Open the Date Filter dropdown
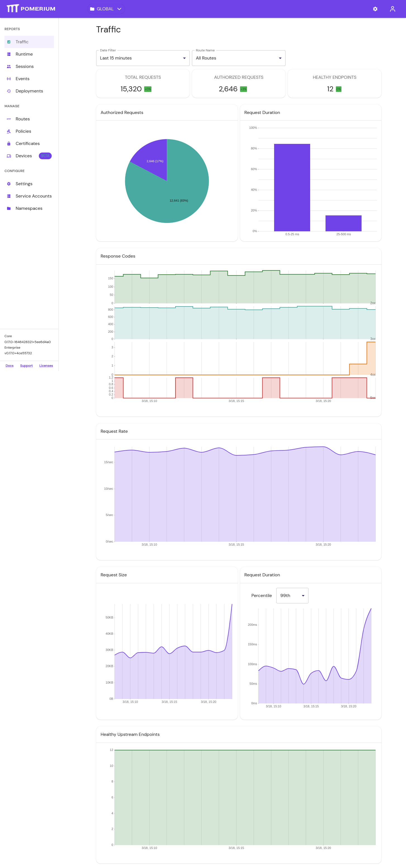 143,58
